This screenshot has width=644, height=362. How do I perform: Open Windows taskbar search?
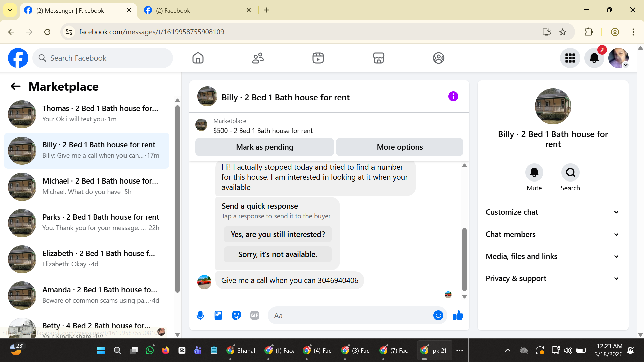pyautogui.click(x=117, y=350)
